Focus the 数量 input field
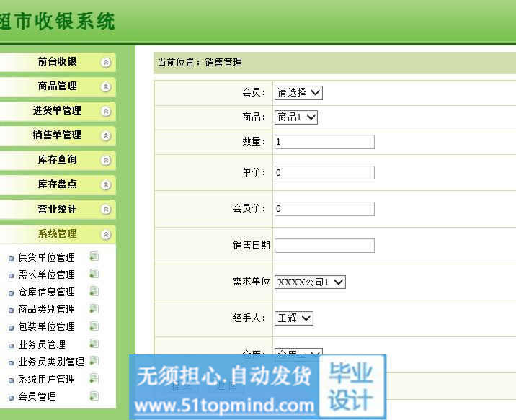The image size is (516, 420). tap(324, 142)
